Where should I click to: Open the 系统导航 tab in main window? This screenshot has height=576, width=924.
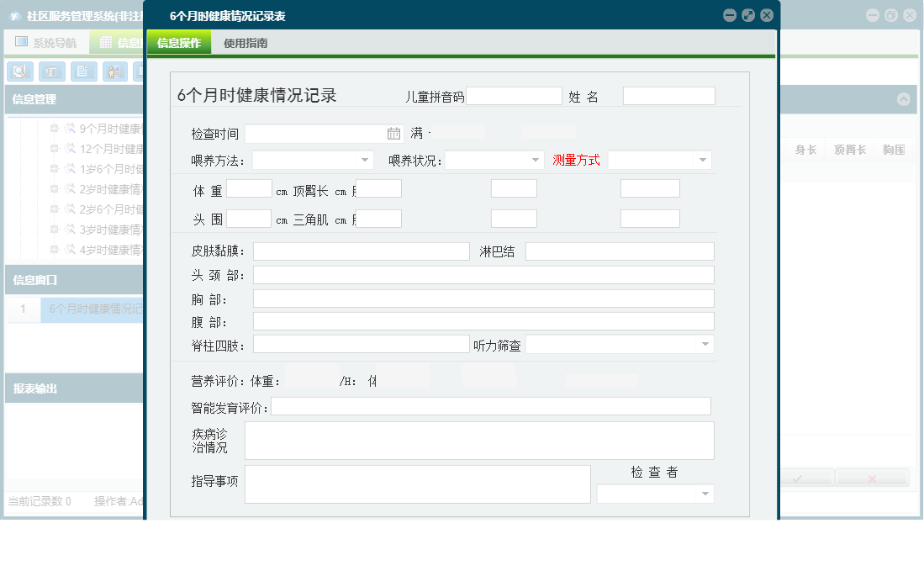point(46,42)
